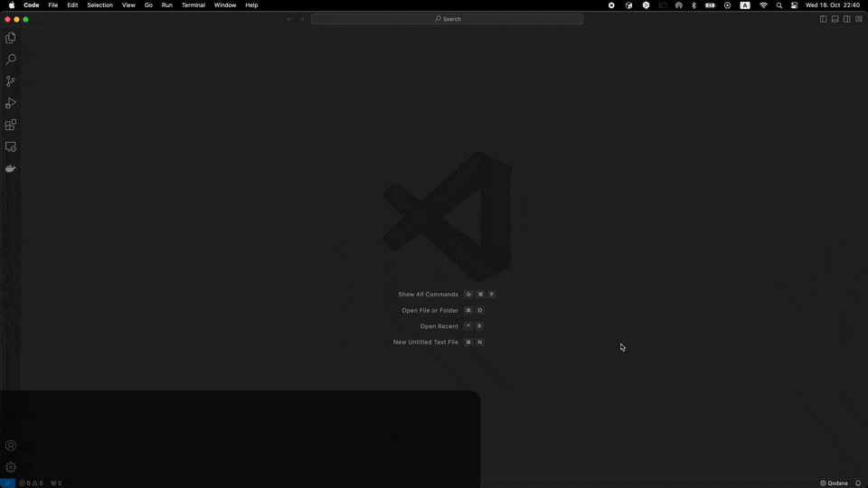Viewport: 868px width, 488px height.
Task: Toggle the primary side bar layout icon
Action: 823,19
